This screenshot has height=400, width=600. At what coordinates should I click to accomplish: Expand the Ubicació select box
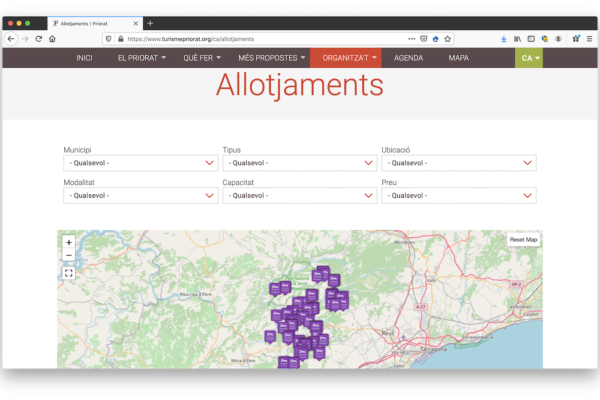pyautogui.click(x=458, y=163)
